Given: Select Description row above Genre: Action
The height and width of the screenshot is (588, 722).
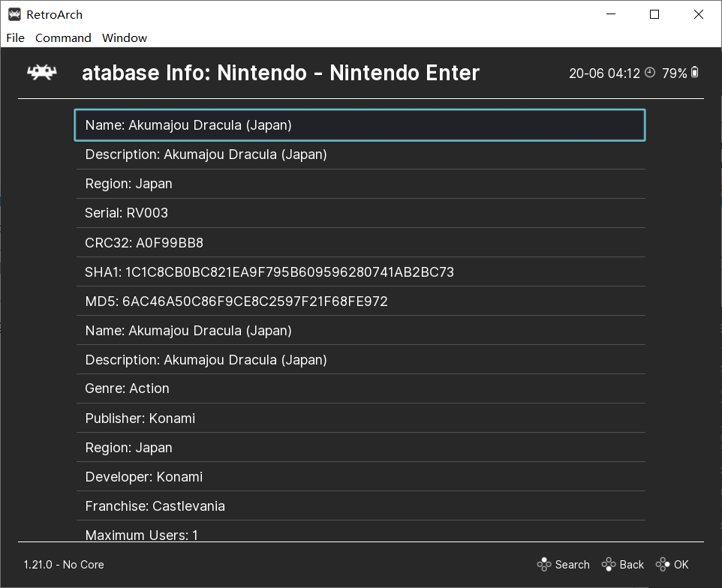Looking at the screenshot, I should [x=360, y=360].
